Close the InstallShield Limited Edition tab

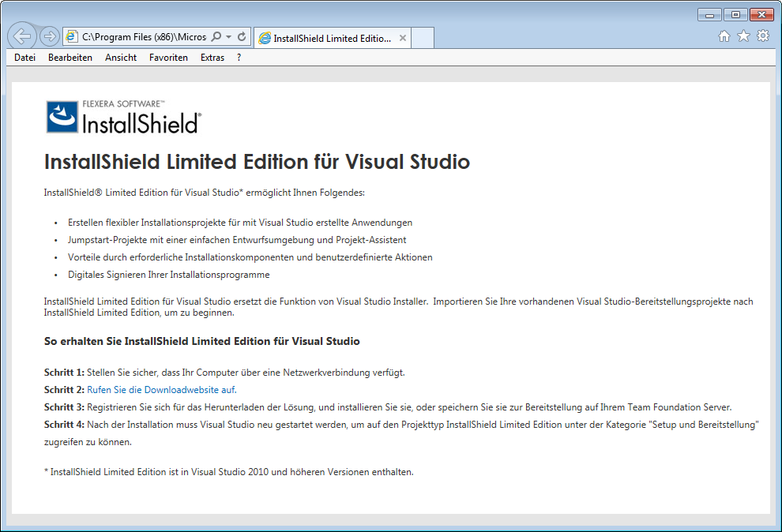[403, 39]
